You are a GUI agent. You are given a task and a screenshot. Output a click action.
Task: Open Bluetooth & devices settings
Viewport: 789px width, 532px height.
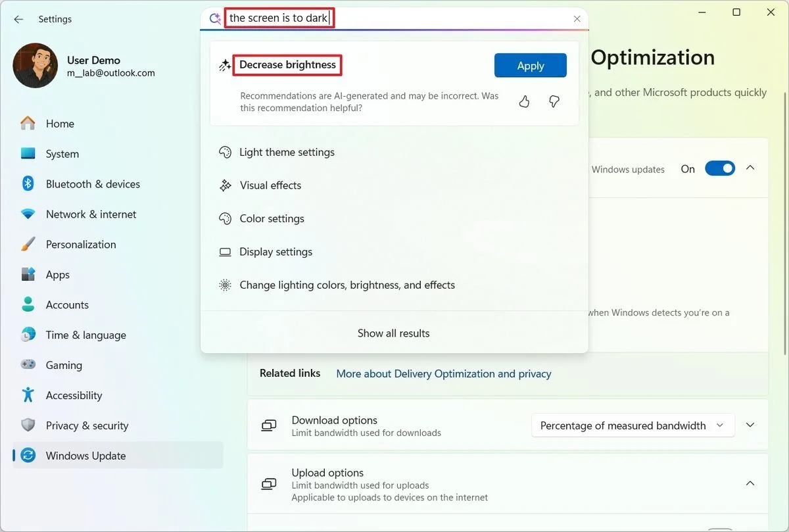point(93,184)
